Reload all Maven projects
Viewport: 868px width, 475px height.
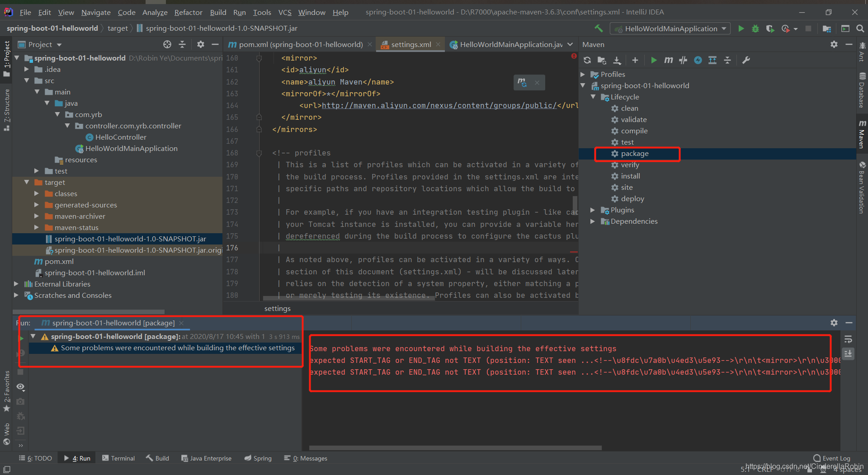point(587,60)
